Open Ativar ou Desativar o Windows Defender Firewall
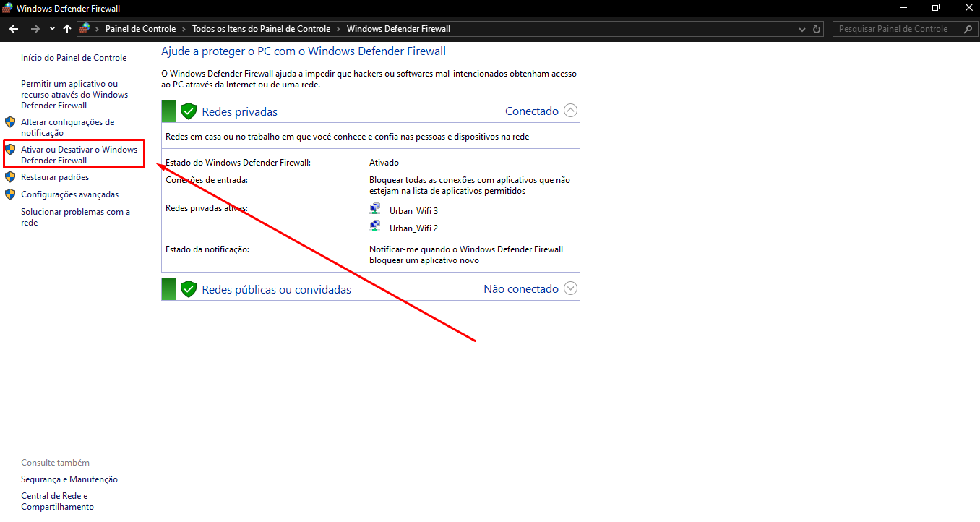The image size is (980, 522). pyautogui.click(x=79, y=155)
